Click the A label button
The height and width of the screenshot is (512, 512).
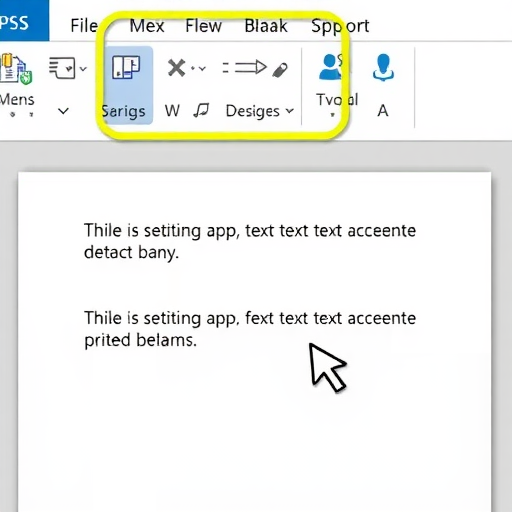point(383,111)
